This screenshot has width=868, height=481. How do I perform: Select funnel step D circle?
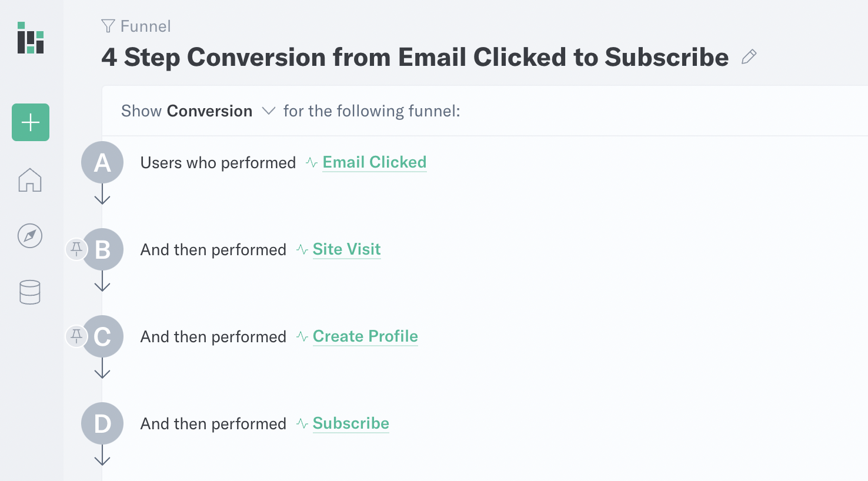(x=102, y=423)
